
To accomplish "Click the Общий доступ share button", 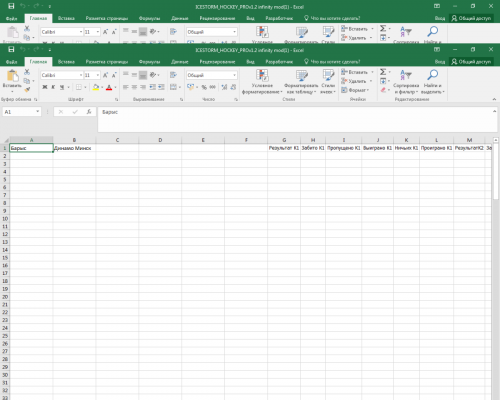I will click(x=471, y=62).
